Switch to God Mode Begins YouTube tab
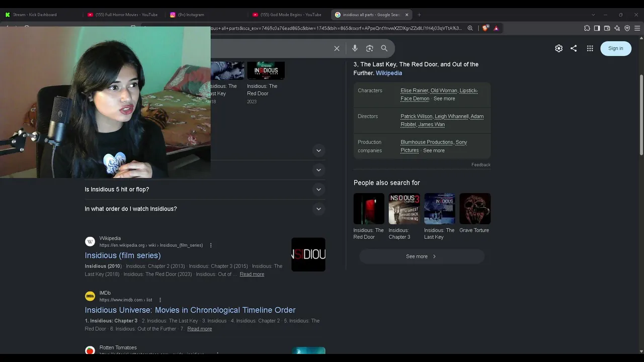644x362 pixels. coord(288,15)
